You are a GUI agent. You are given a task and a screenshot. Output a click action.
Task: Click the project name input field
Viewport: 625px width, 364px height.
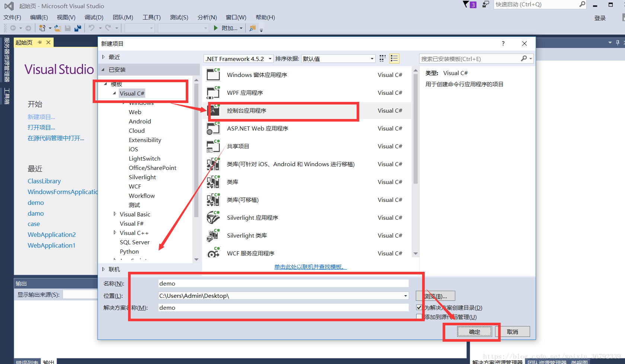coord(283,283)
